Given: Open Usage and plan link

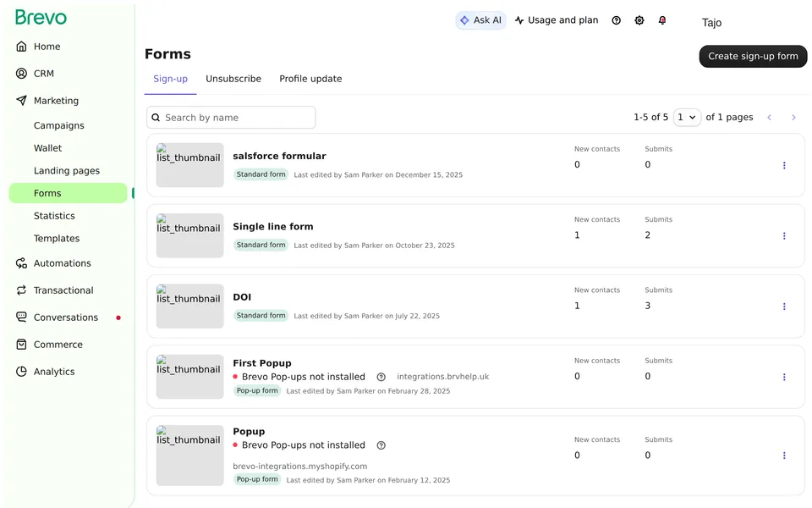Looking at the screenshot, I should tap(563, 20).
